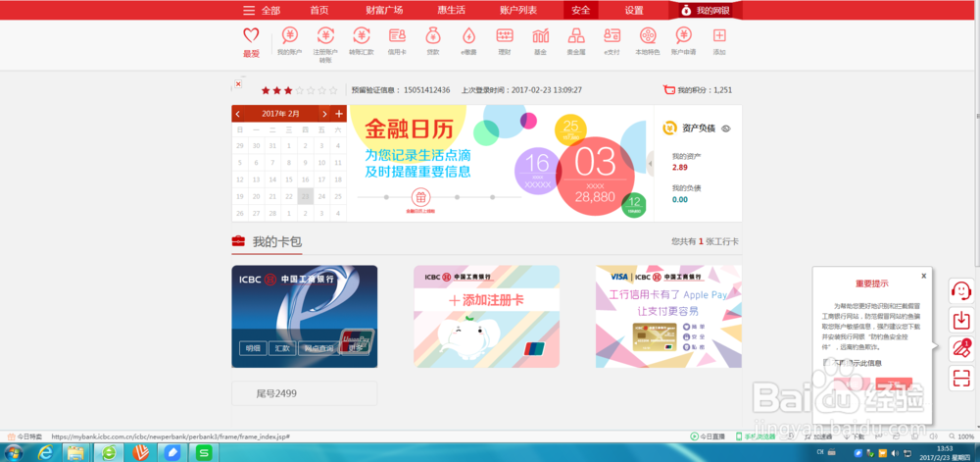Click 我的积分 points cart icon

click(668, 90)
